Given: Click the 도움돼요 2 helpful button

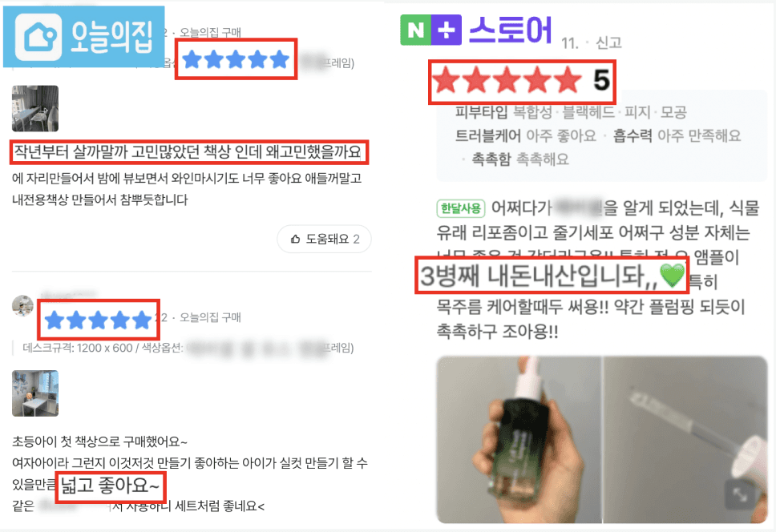Looking at the screenshot, I should (324, 240).
